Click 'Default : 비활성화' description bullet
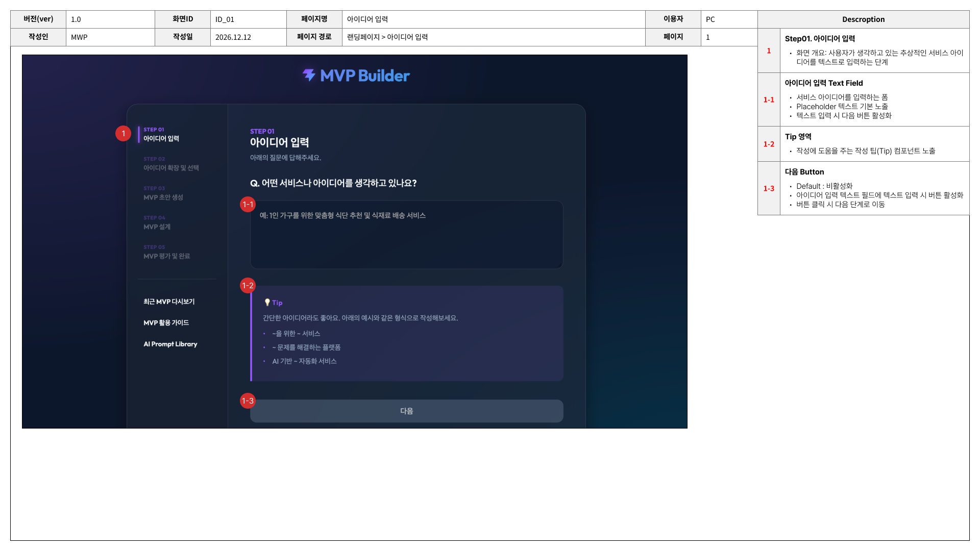980x551 pixels. [824, 186]
